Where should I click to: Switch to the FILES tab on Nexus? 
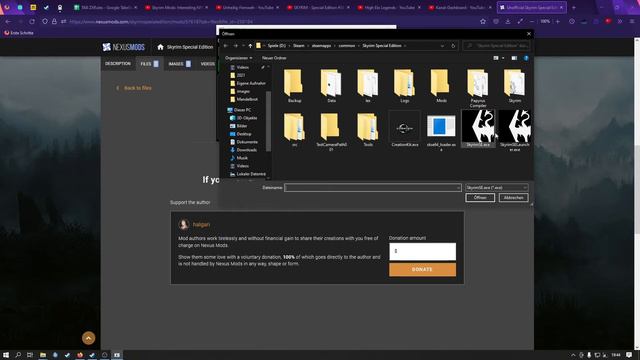click(149, 64)
